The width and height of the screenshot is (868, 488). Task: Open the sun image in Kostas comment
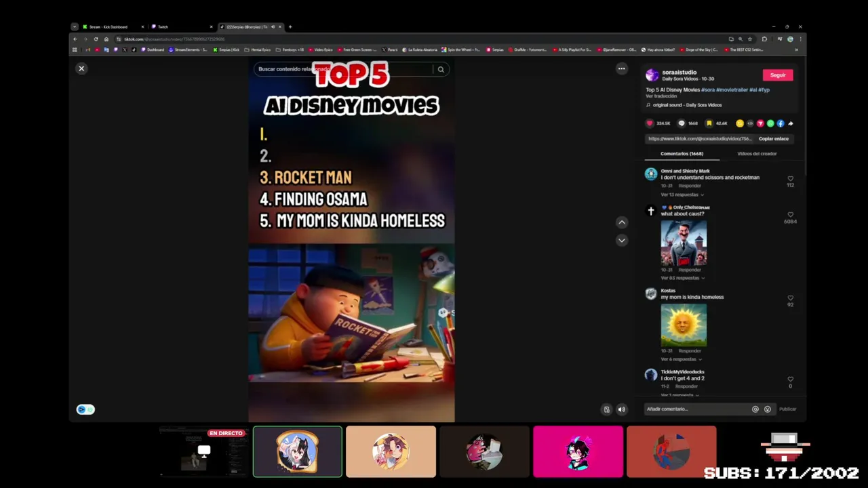[x=684, y=325]
